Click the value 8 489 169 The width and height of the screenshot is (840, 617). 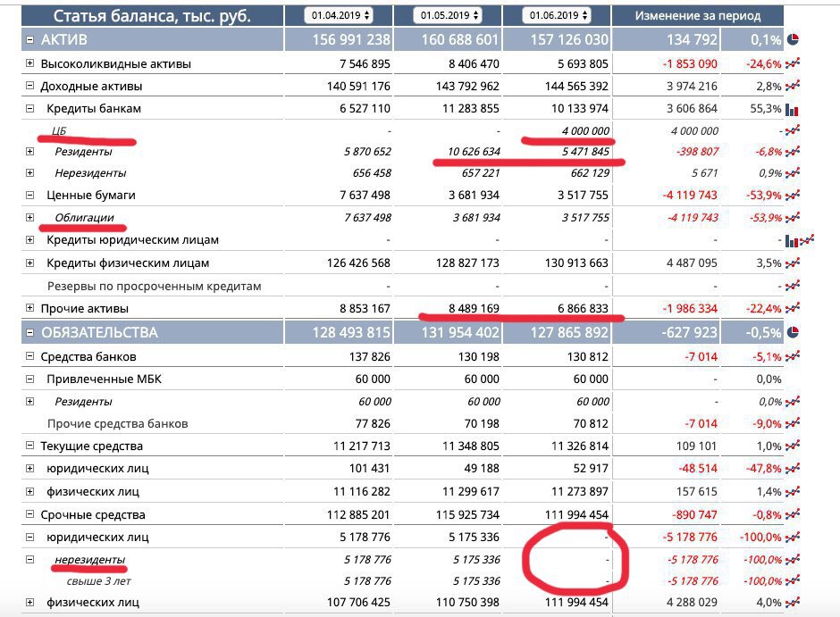(474, 308)
